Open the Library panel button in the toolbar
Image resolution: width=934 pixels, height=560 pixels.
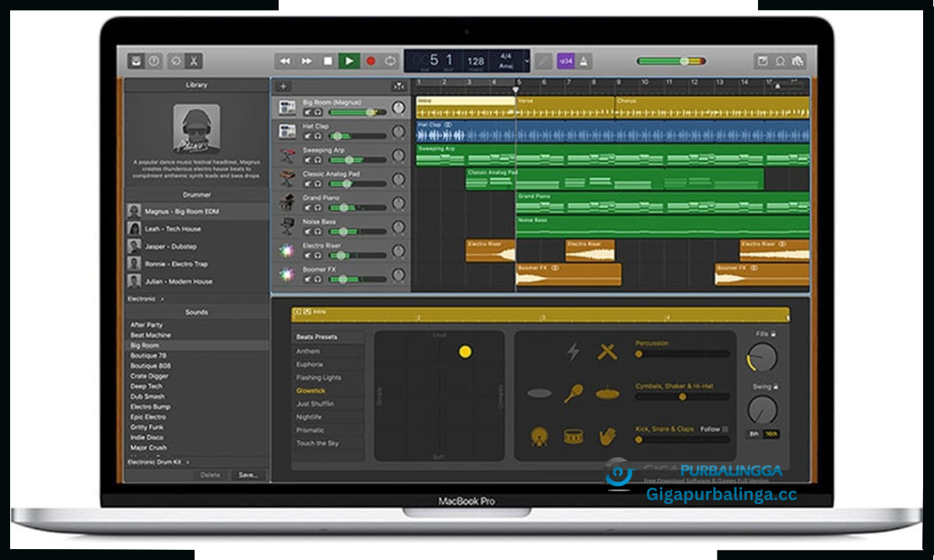pos(136,61)
